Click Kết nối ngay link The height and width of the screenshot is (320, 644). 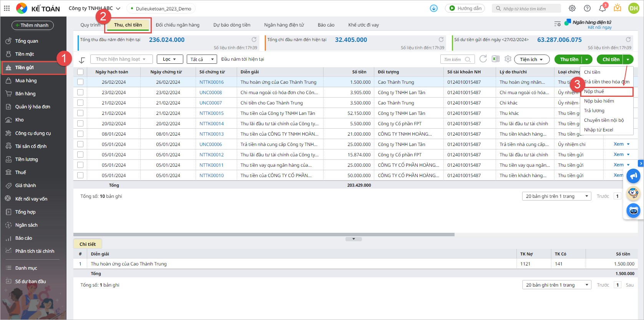coord(599,28)
